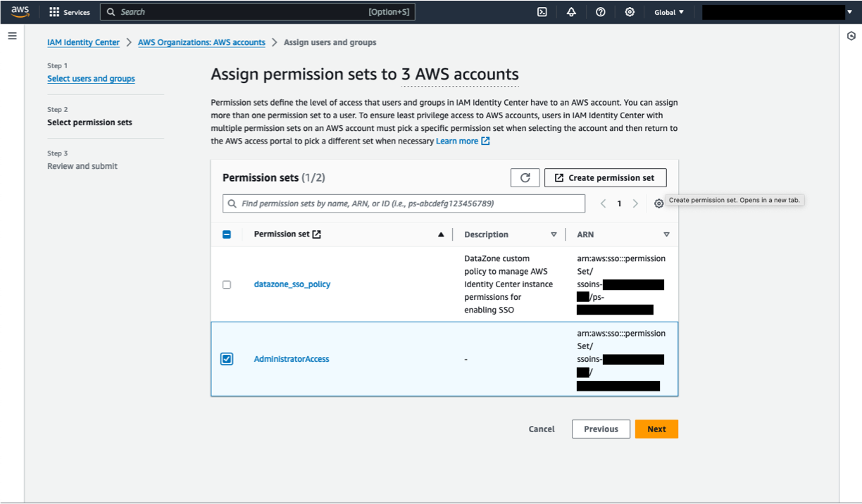862x504 pixels.
Task: Open IAM Identity Center breadcrumb
Action: 83,42
